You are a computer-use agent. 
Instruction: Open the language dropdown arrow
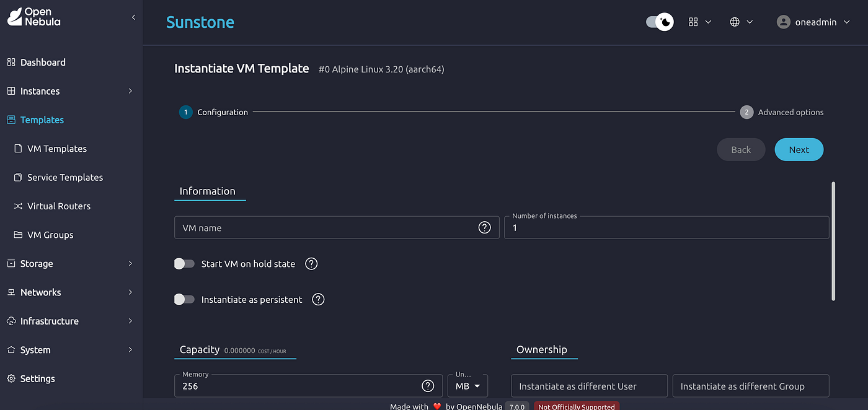click(x=750, y=22)
